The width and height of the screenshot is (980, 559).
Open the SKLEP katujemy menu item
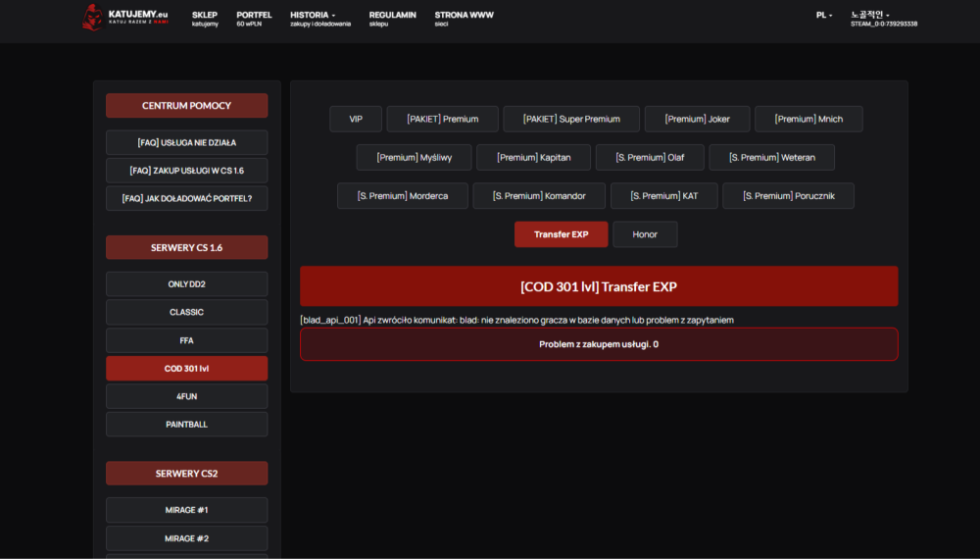[x=205, y=19]
